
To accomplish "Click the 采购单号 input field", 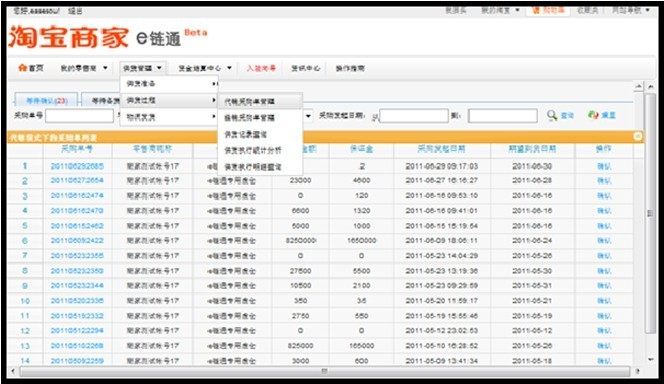I will click(x=79, y=116).
